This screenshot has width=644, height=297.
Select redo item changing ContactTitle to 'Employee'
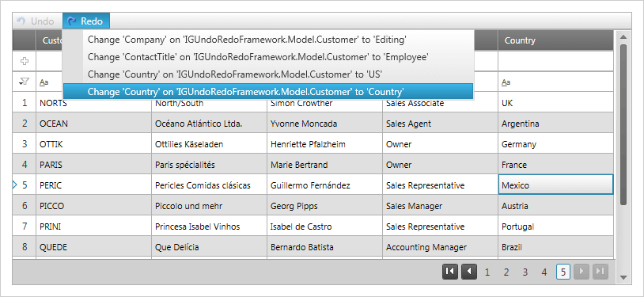coord(268,57)
